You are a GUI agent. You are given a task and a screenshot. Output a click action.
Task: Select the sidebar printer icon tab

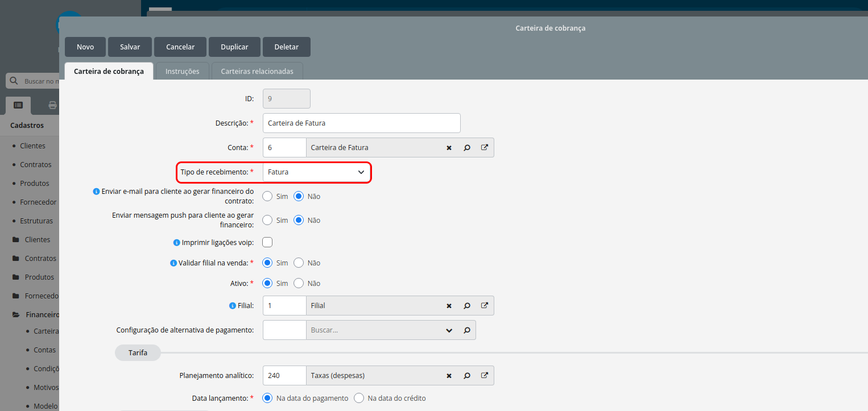click(52, 105)
